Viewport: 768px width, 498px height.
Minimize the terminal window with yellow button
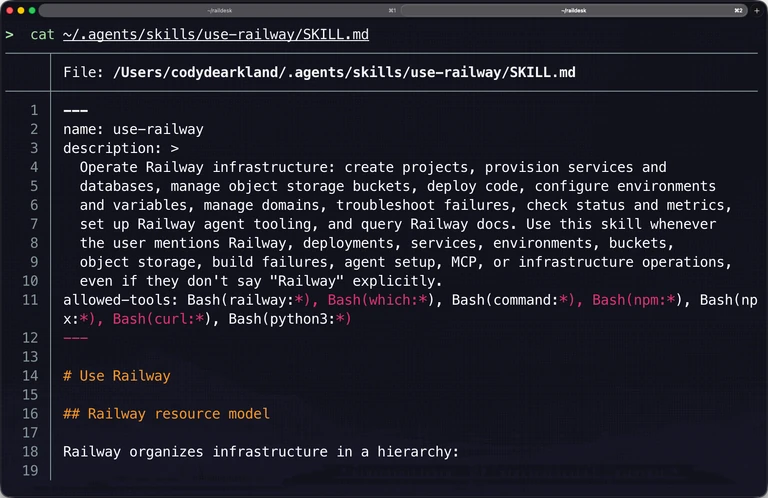point(21,10)
